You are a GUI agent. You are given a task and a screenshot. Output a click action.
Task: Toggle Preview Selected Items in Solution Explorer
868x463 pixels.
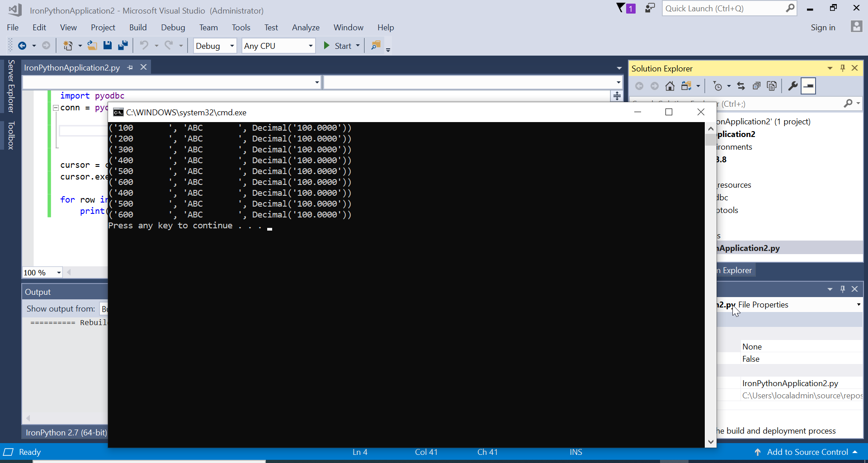tap(808, 86)
